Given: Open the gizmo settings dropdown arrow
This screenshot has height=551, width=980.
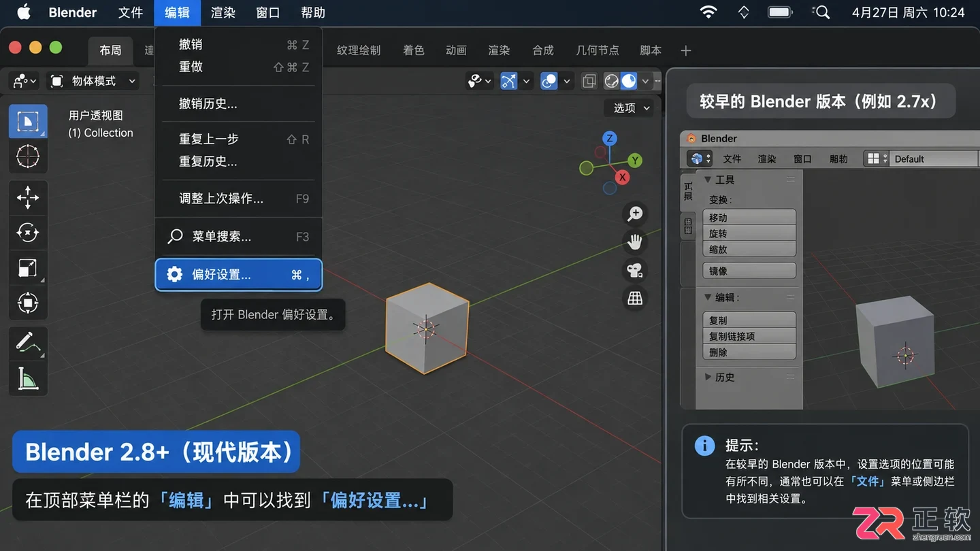Looking at the screenshot, I should 526,81.
